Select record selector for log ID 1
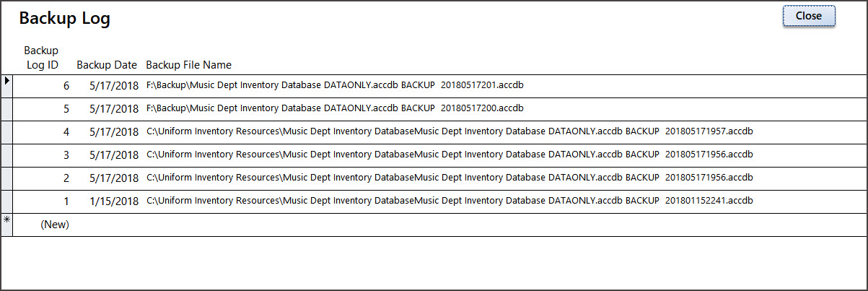The height and width of the screenshot is (291, 868). pyautogui.click(x=6, y=201)
